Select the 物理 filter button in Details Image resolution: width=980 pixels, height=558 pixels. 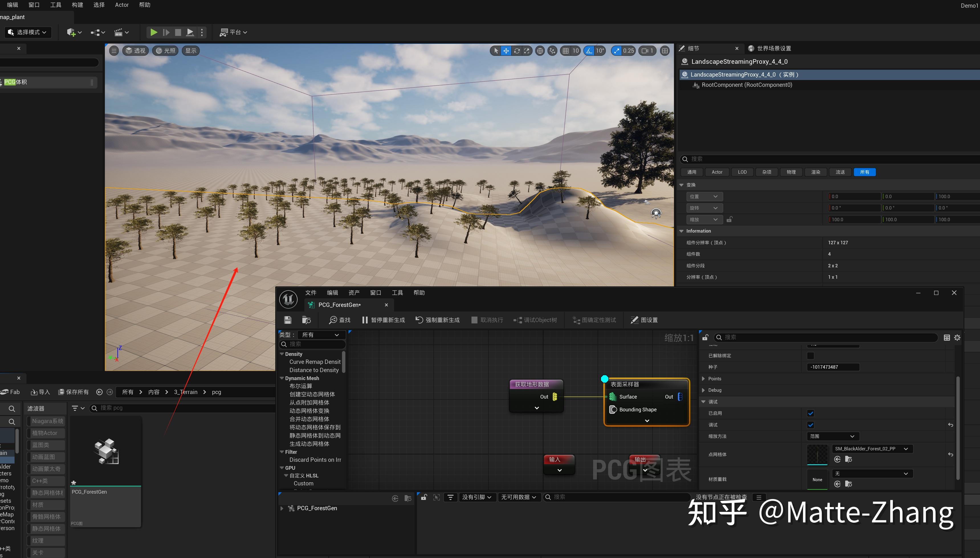coord(791,172)
